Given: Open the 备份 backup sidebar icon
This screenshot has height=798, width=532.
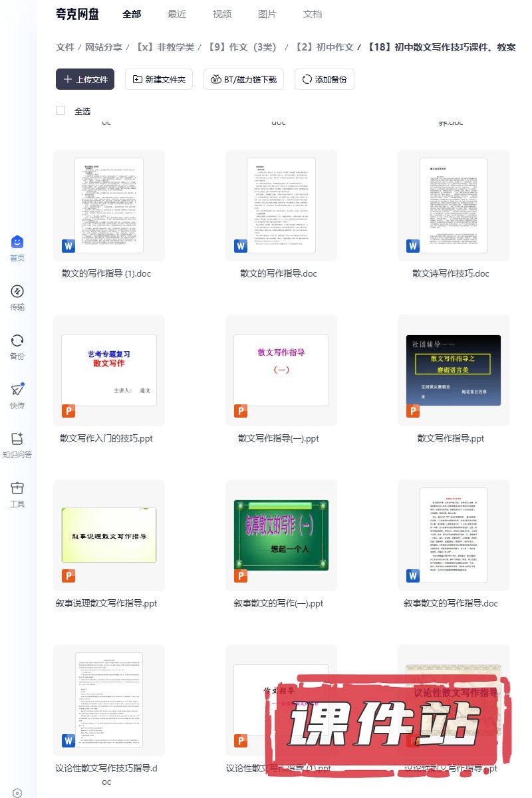Looking at the screenshot, I should tap(17, 340).
